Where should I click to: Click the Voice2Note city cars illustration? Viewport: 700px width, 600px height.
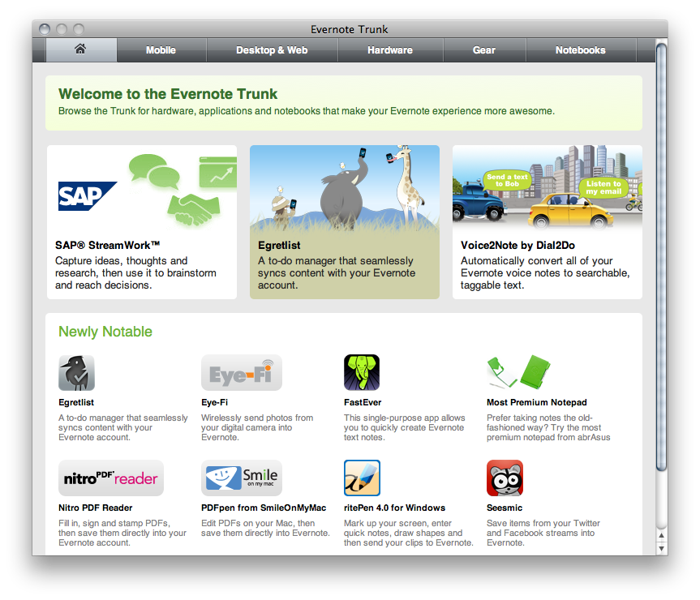point(548,188)
